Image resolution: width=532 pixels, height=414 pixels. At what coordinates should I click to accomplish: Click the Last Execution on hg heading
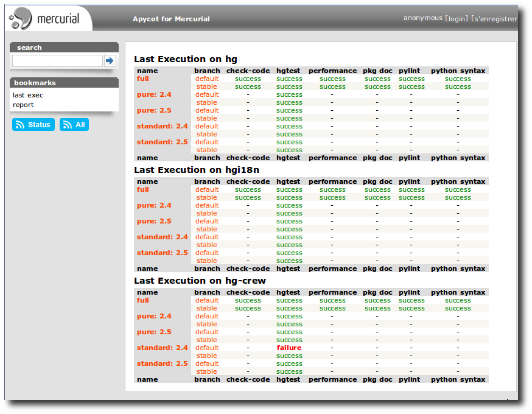pos(186,59)
